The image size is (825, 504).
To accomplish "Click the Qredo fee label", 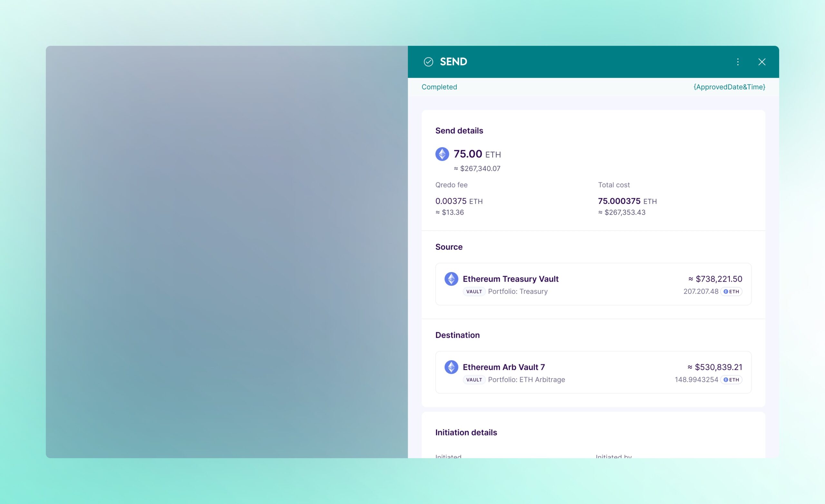I will pos(451,185).
